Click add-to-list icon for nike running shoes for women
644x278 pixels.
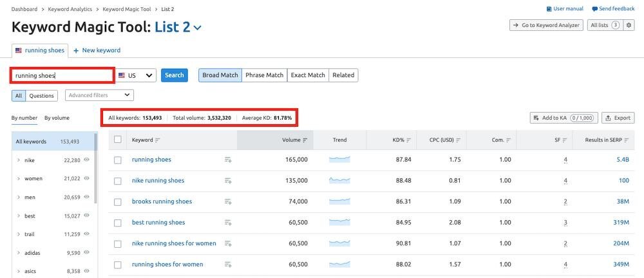(x=228, y=243)
